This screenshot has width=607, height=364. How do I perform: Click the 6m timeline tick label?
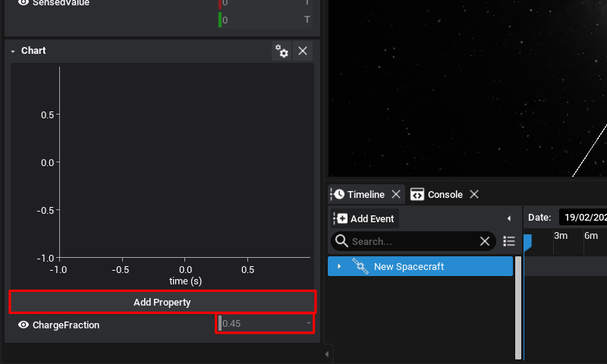(x=591, y=236)
